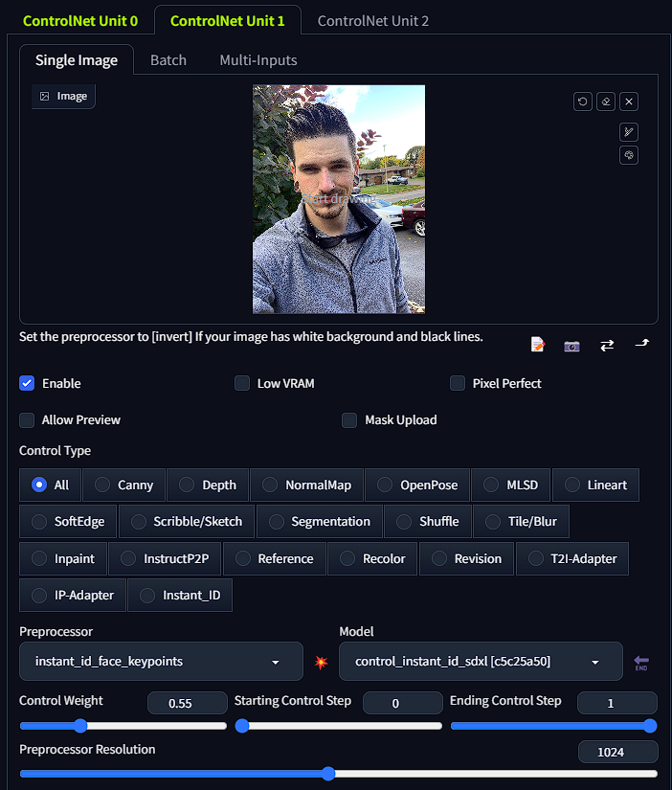Check Allow Preview option
This screenshot has height=790, width=672.
click(27, 420)
